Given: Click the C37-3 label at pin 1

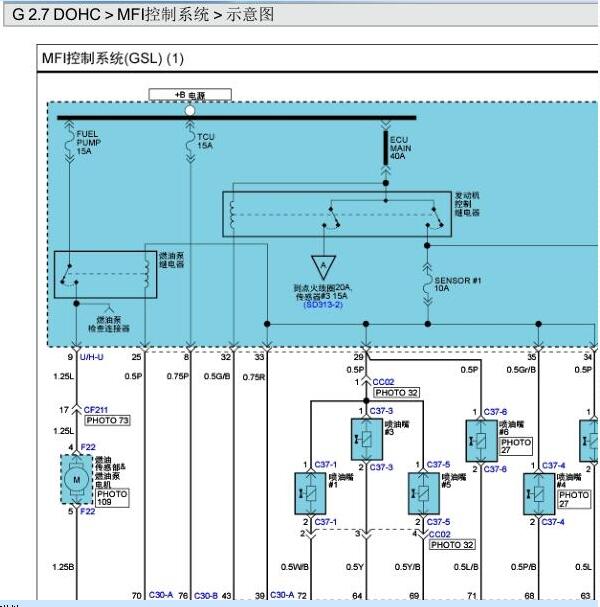Looking at the screenshot, I should [x=381, y=411].
